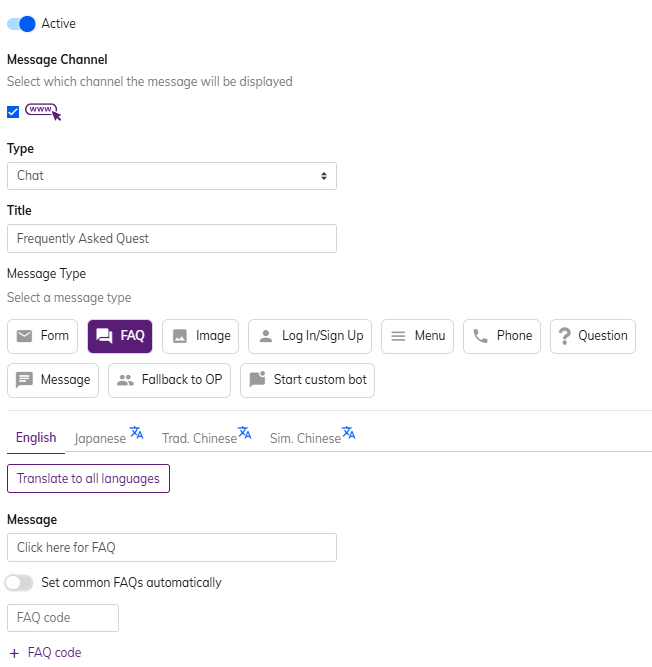Click the Japanese tab translate icon
This screenshot has width=652, height=667.
[137, 433]
